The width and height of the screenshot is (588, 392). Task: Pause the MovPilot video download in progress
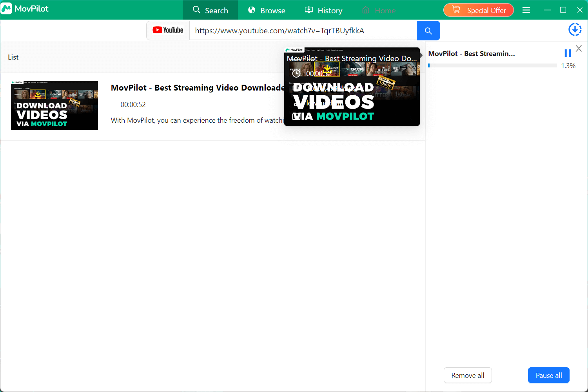point(568,53)
